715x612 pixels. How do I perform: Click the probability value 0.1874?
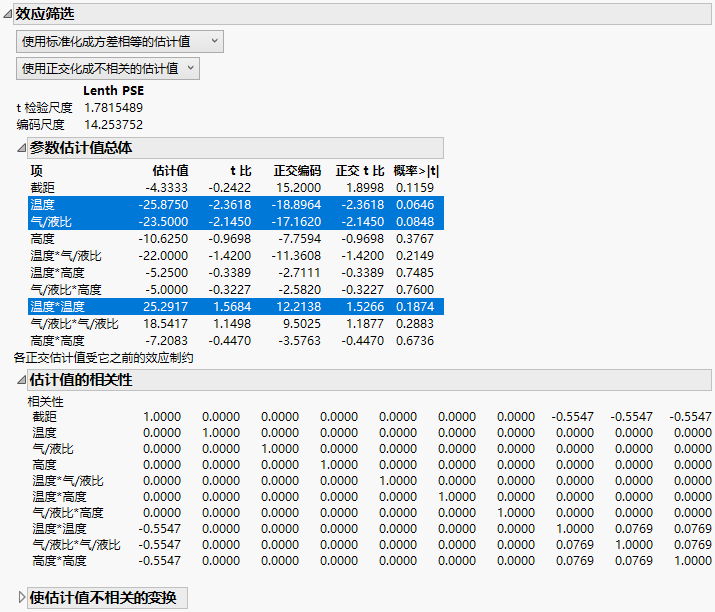415,306
